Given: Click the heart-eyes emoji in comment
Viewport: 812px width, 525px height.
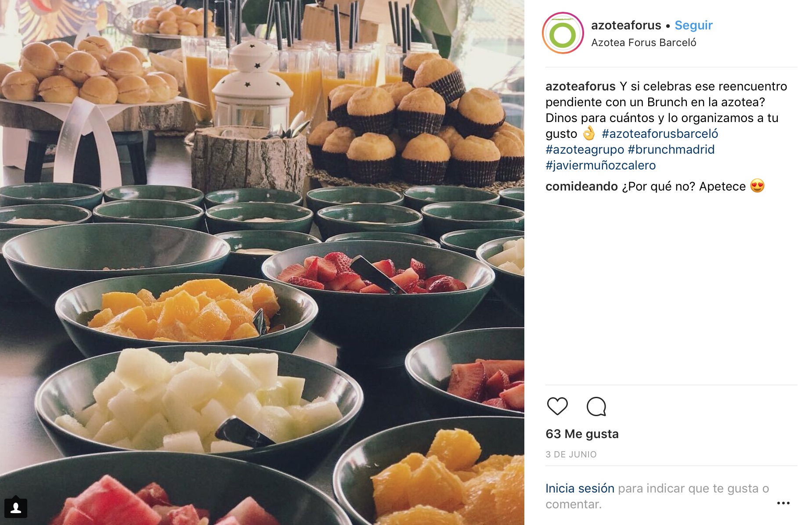Looking at the screenshot, I should [x=757, y=186].
